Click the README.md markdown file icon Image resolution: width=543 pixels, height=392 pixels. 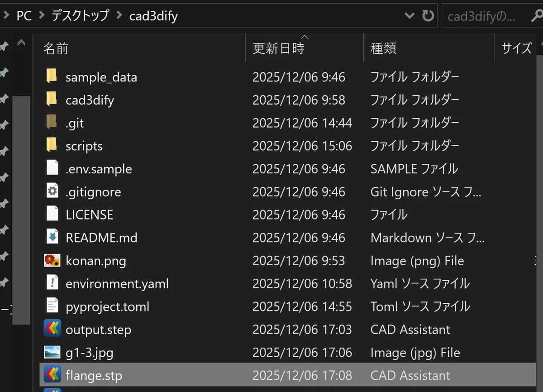(x=52, y=237)
